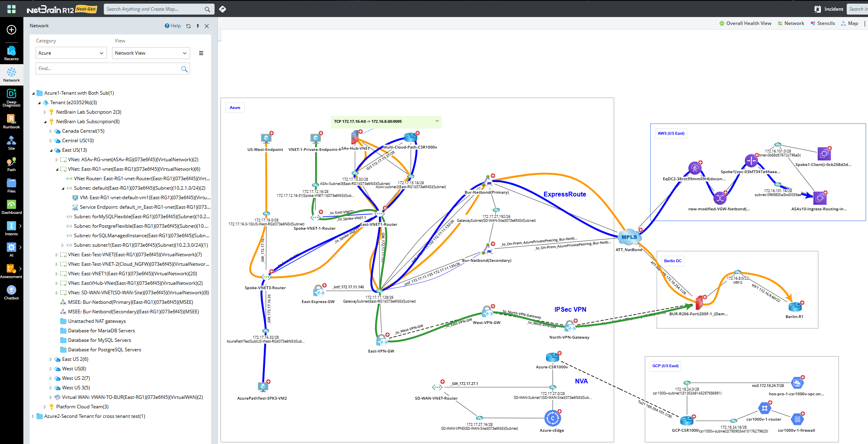
Task: Open the apps grid menu
Action: 11,9
